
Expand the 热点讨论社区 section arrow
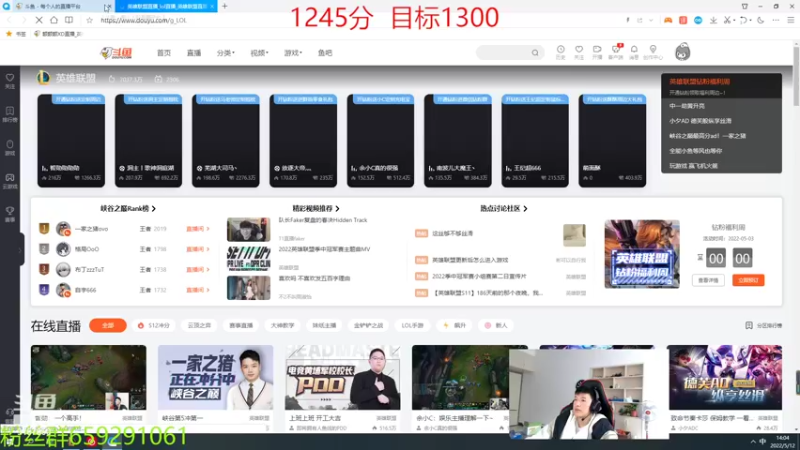tap(525, 208)
